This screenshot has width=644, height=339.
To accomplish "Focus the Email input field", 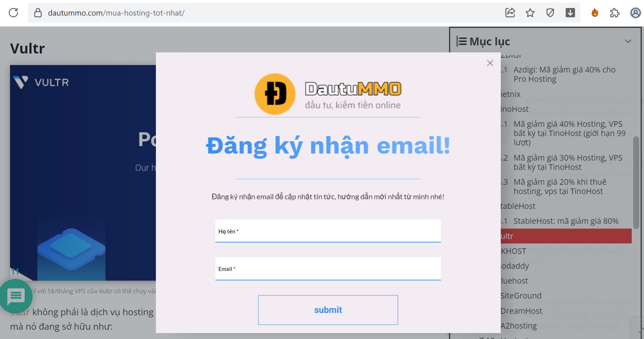I will pos(328,269).
